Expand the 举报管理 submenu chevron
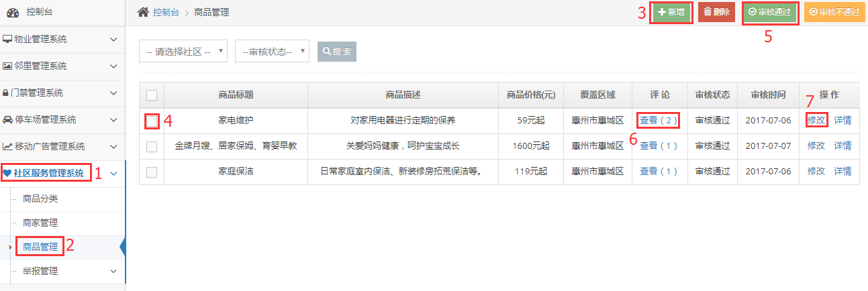 (x=113, y=272)
